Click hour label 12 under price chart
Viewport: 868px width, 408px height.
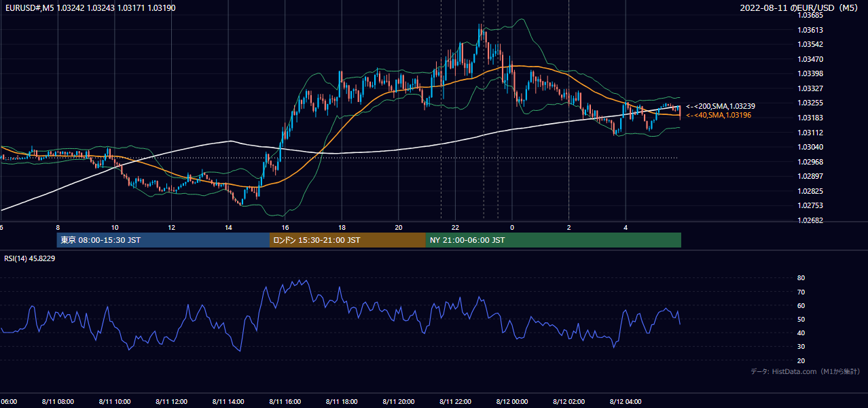click(171, 227)
